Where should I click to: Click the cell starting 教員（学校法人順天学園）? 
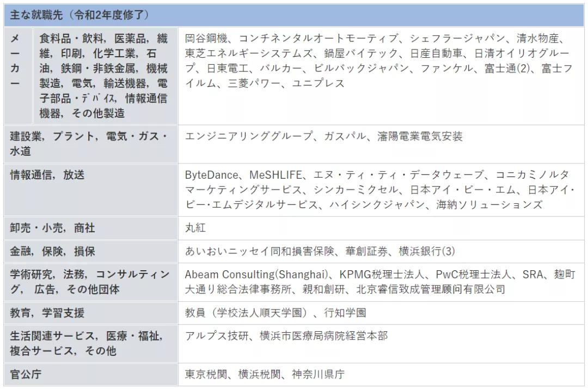[x=381, y=313]
